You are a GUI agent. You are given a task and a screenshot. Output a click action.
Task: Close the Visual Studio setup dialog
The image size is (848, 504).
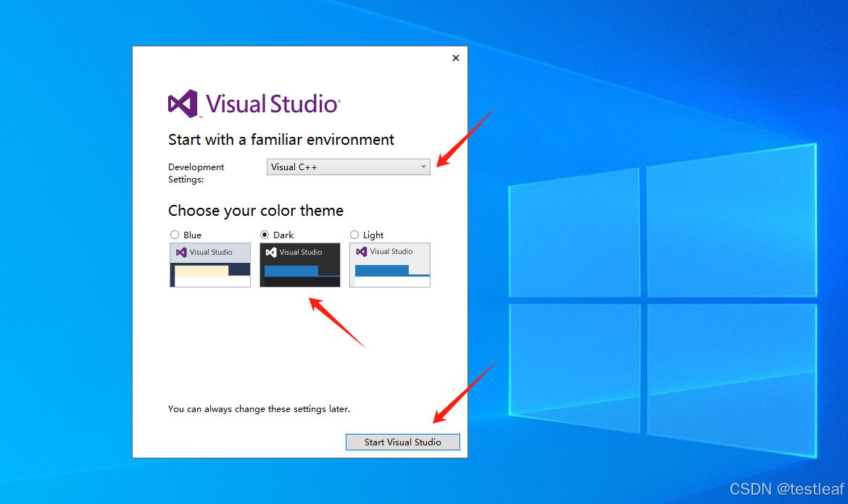coord(455,58)
